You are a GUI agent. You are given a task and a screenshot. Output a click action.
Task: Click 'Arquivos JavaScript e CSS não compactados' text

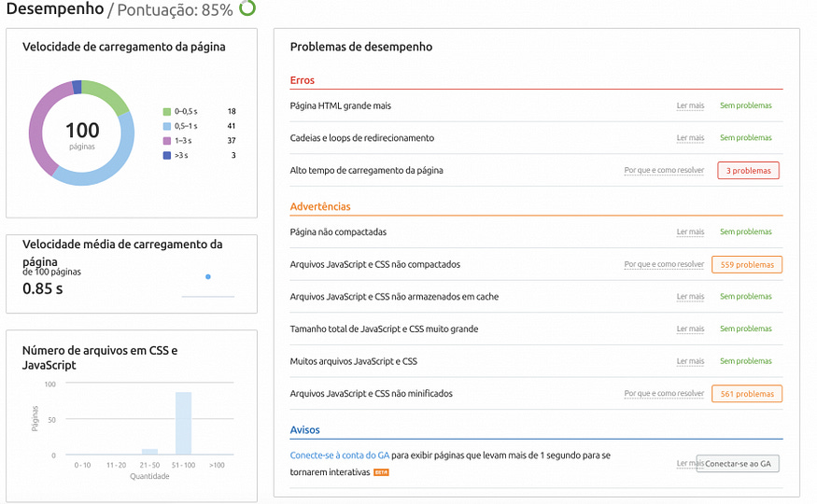point(375,264)
